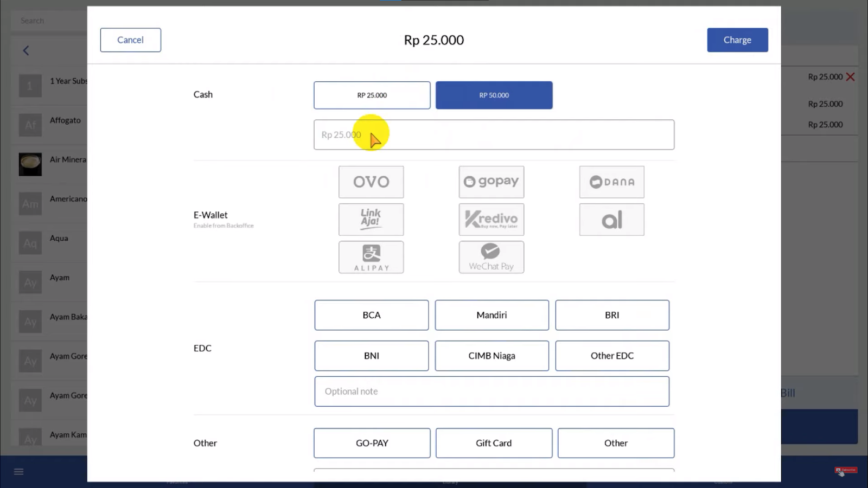
Task: Select 1 Year Subscription item
Action: click(x=49, y=86)
